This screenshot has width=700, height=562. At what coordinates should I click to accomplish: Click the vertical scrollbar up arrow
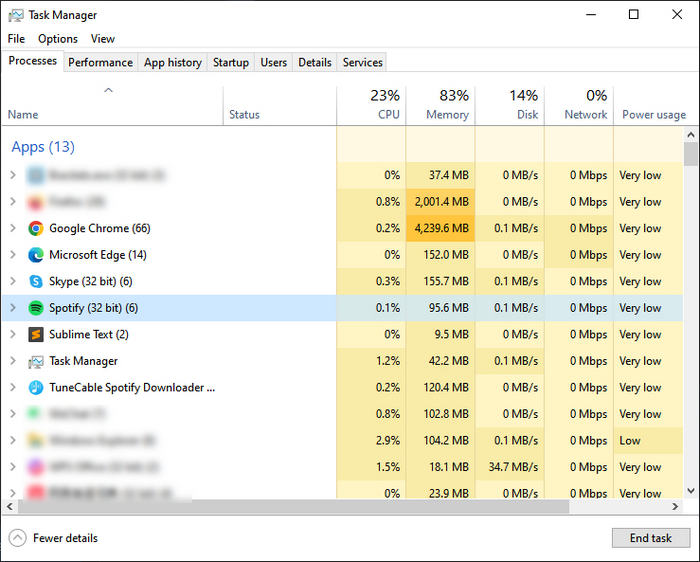pyautogui.click(x=691, y=134)
